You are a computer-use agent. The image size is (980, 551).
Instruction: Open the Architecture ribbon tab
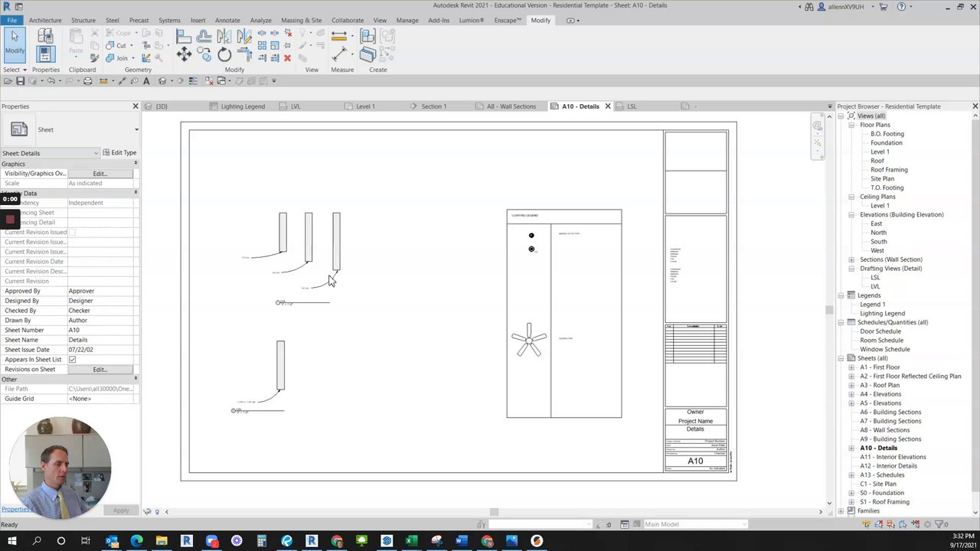(x=45, y=21)
